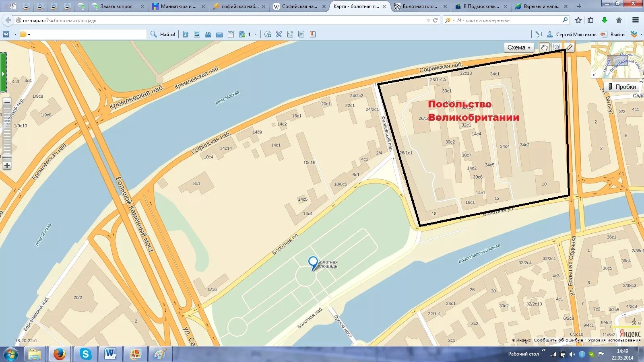Reload the page with the refresh icon
Viewport: 644px width, 362px height.
coord(435,20)
